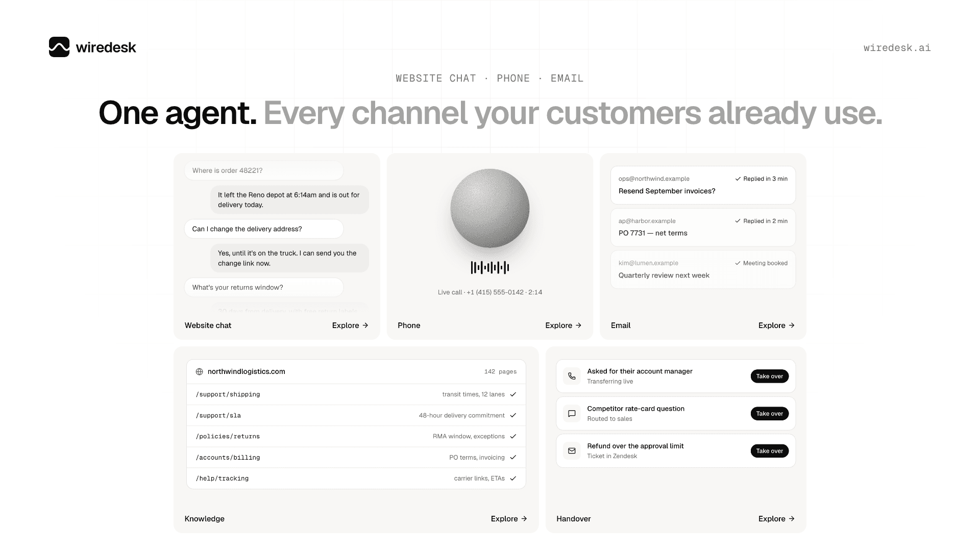Click the envelope icon for refund ticket

click(x=572, y=450)
